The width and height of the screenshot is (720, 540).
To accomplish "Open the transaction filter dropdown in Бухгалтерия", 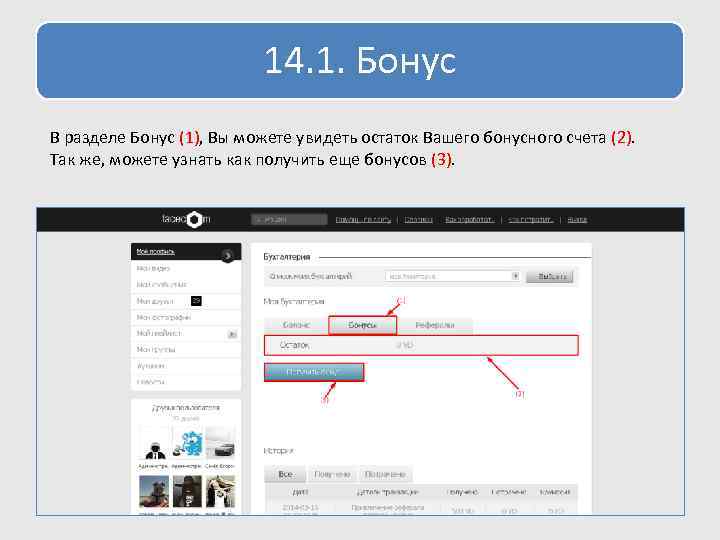I will [x=453, y=276].
